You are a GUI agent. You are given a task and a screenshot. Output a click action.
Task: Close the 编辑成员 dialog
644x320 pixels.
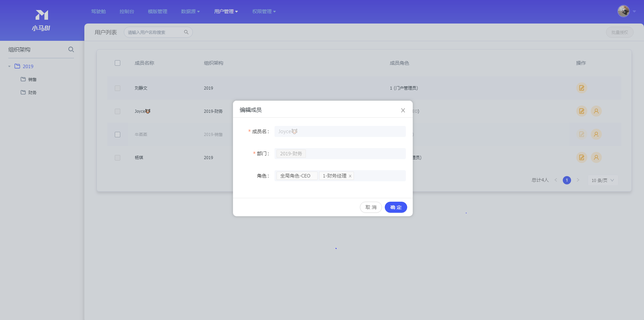click(x=403, y=110)
